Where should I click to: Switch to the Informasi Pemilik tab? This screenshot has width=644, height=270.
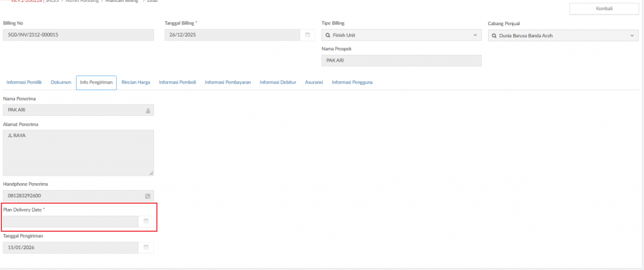pyautogui.click(x=24, y=82)
